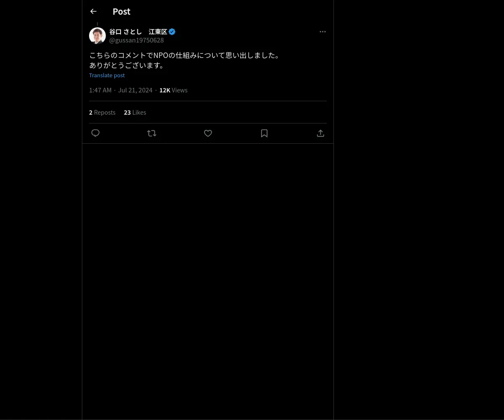Click the Post header title
The image size is (504, 420).
121,12
